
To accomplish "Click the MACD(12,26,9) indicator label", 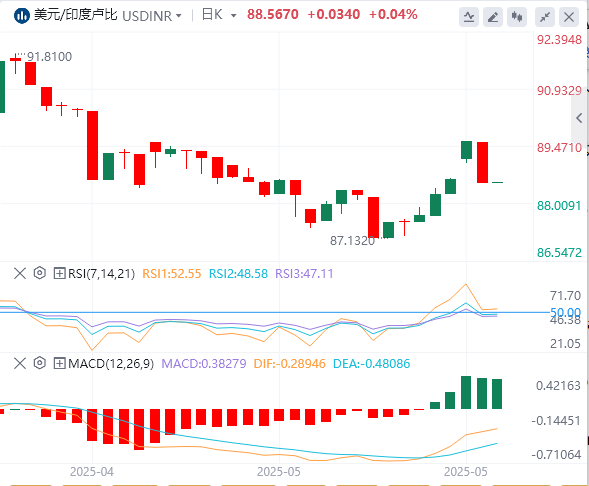I will click(111, 364).
